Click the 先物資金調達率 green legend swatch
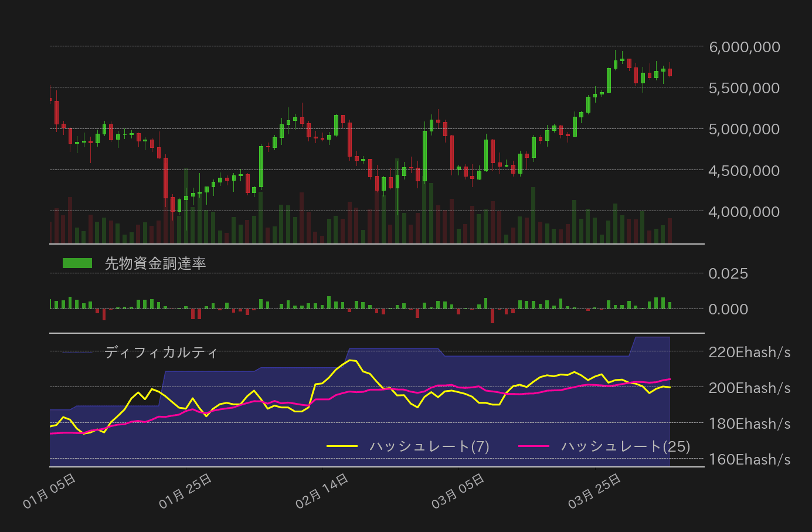812x532 pixels. (x=77, y=262)
